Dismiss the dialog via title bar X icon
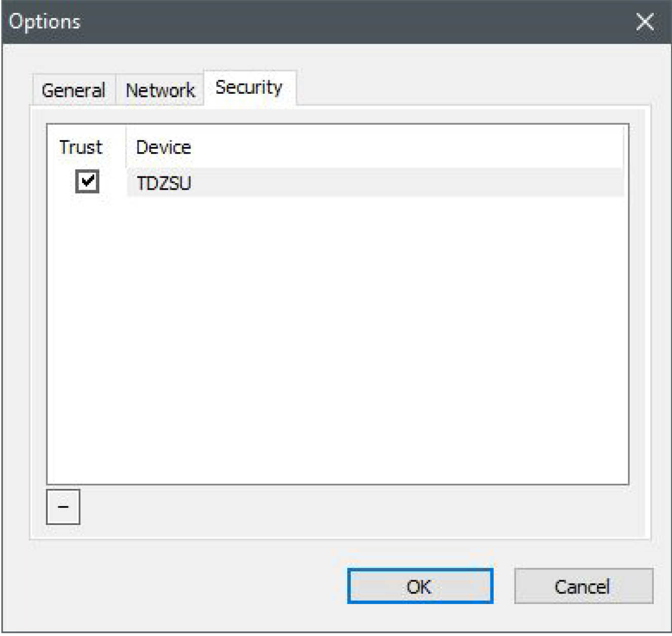Viewport: 672px width, 636px height. pyautogui.click(x=645, y=22)
